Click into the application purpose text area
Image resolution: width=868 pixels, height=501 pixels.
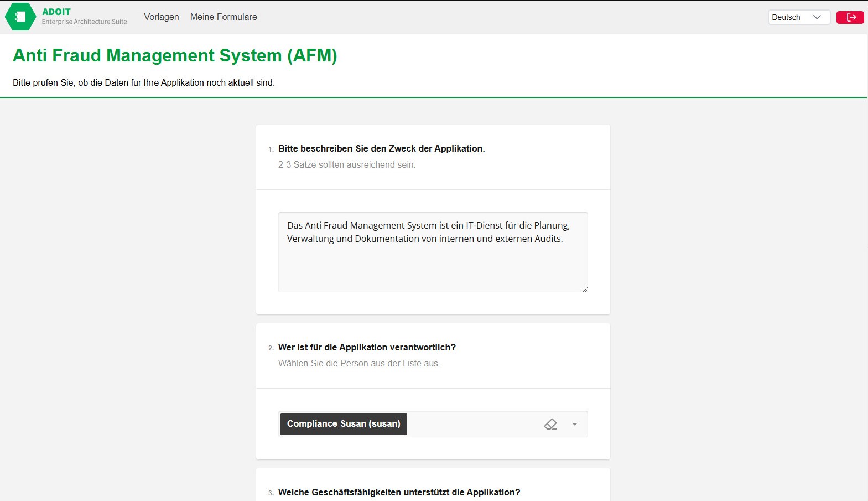[x=433, y=260]
